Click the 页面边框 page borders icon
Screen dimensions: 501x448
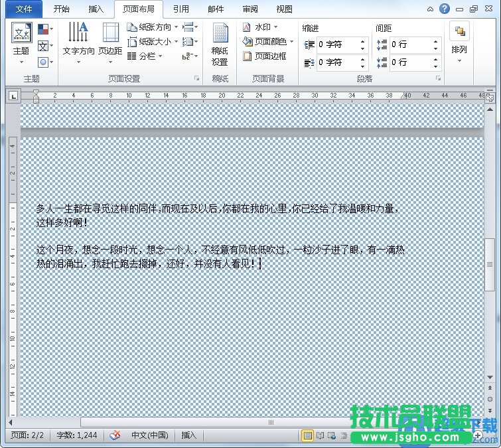tap(248, 56)
